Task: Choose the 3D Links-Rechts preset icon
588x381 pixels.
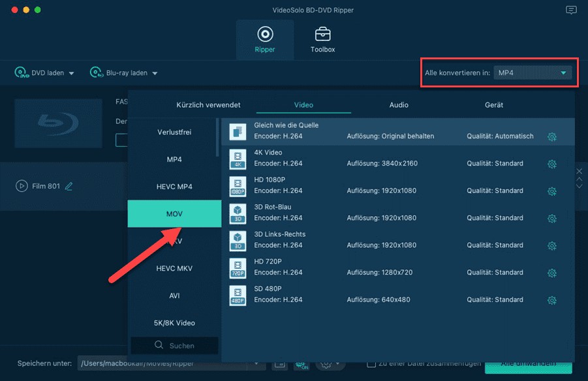Action: [238, 241]
